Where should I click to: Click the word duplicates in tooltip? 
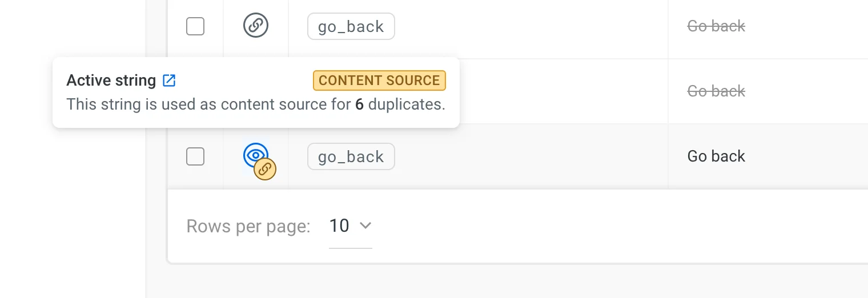click(x=405, y=104)
